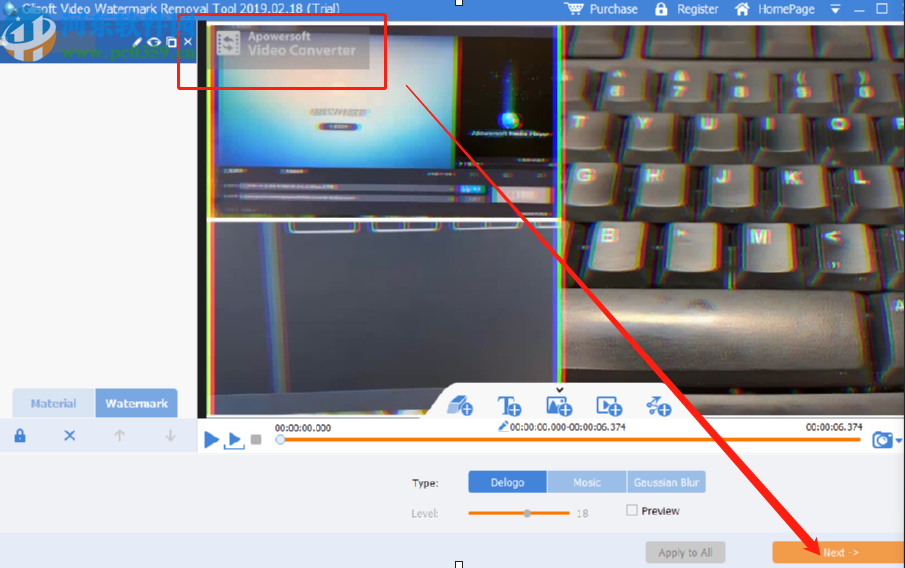
Task: Click the add video watermark icon
Action: [x=609, y=406]
